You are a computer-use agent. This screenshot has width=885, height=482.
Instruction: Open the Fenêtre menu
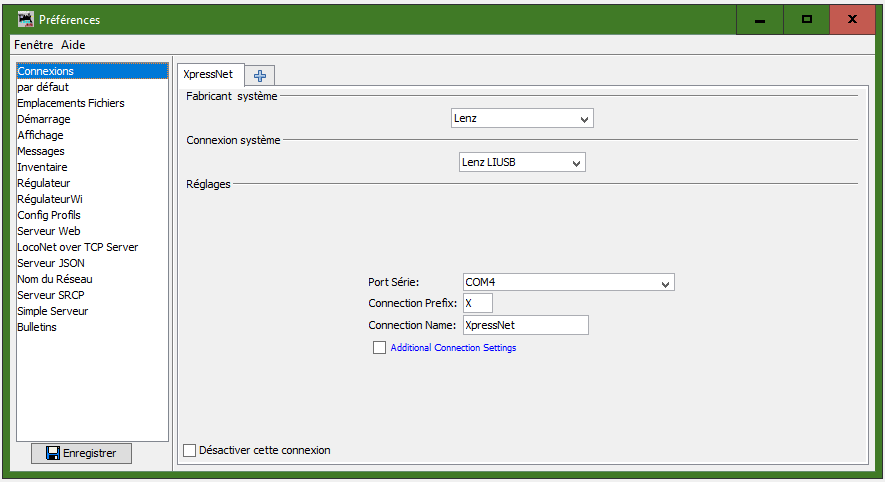pos(33,45)
